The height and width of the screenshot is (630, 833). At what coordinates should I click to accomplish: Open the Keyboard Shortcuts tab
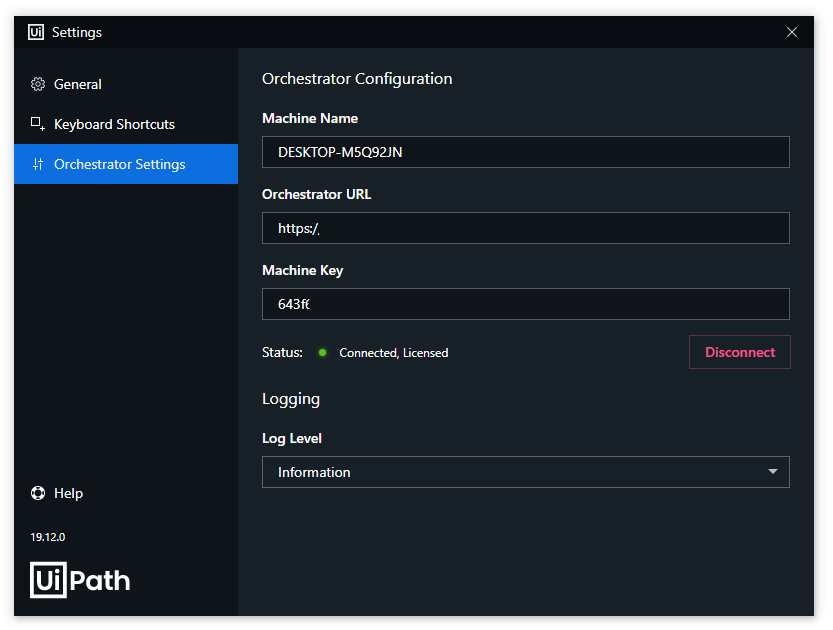pyautogui.click(x=126, y=124)
